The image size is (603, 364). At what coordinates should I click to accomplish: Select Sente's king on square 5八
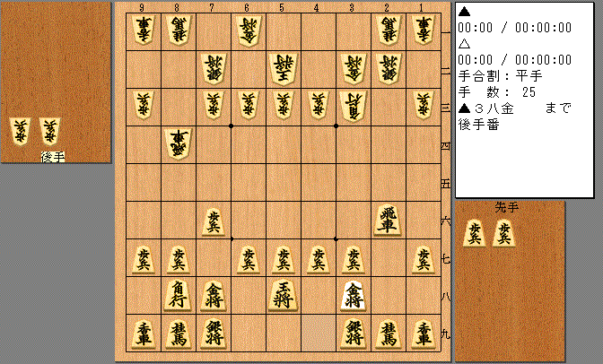click(283, 296)
